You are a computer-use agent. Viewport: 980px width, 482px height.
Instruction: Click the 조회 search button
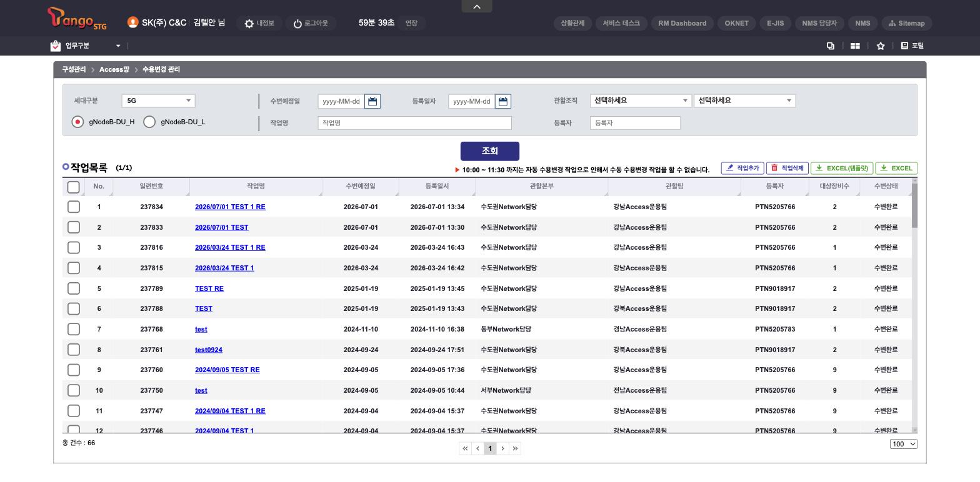[490, 151]
